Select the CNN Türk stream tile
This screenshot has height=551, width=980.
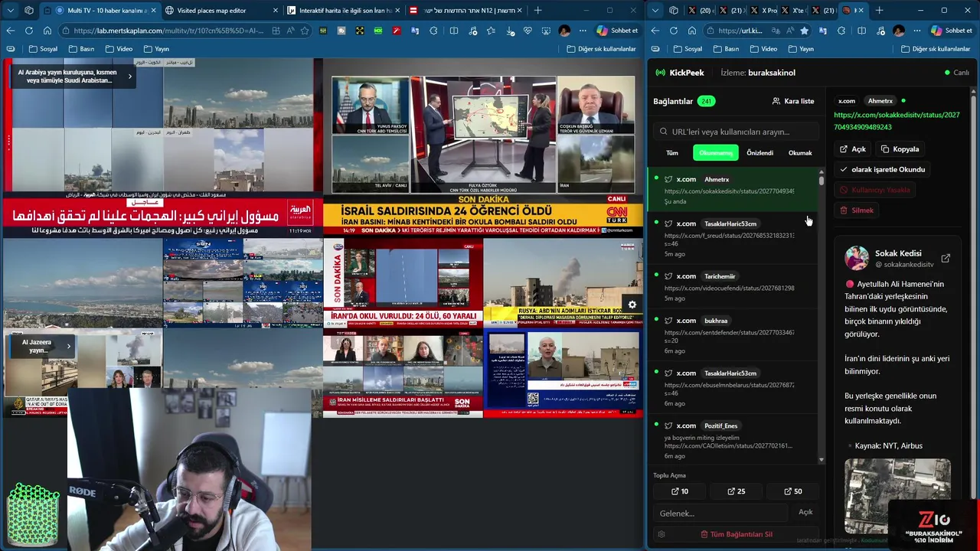pos(483,147)
